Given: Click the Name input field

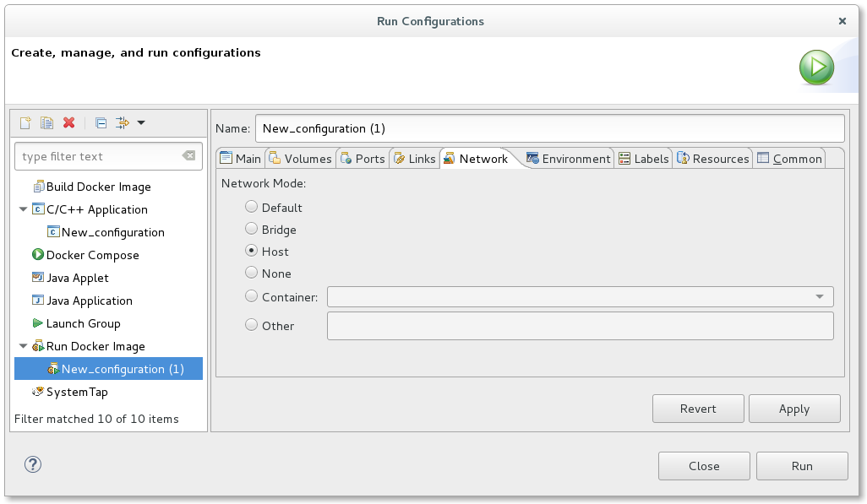Looking at the screenshot, I should (x=549, y=128).
